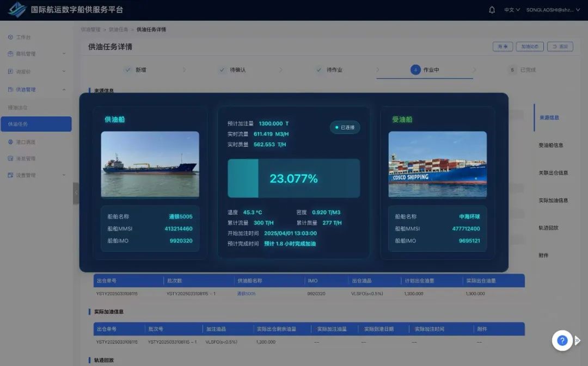Click the checkmark icon of the 新增 step
This screenshot has width=588, height=366.
[128, 70]
